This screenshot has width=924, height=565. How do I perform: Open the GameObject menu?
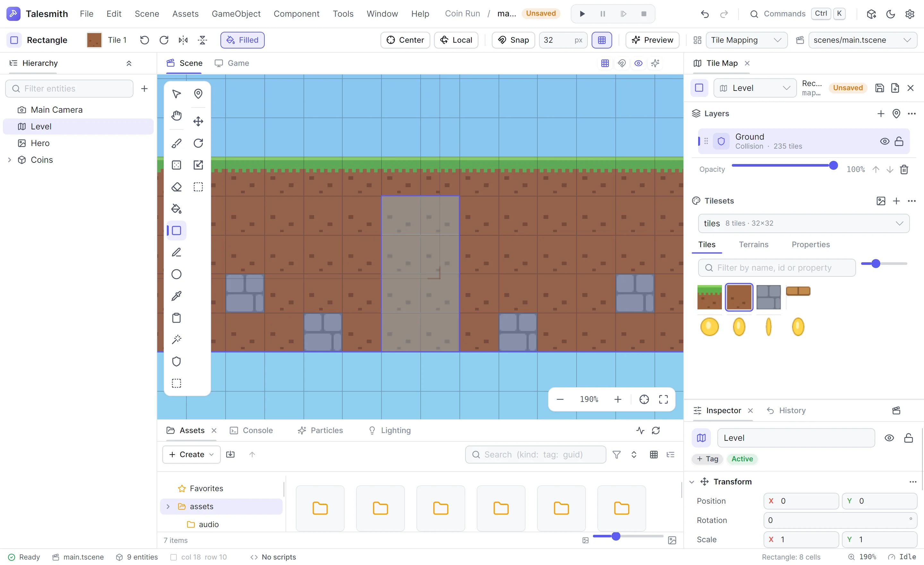point(236,14)
